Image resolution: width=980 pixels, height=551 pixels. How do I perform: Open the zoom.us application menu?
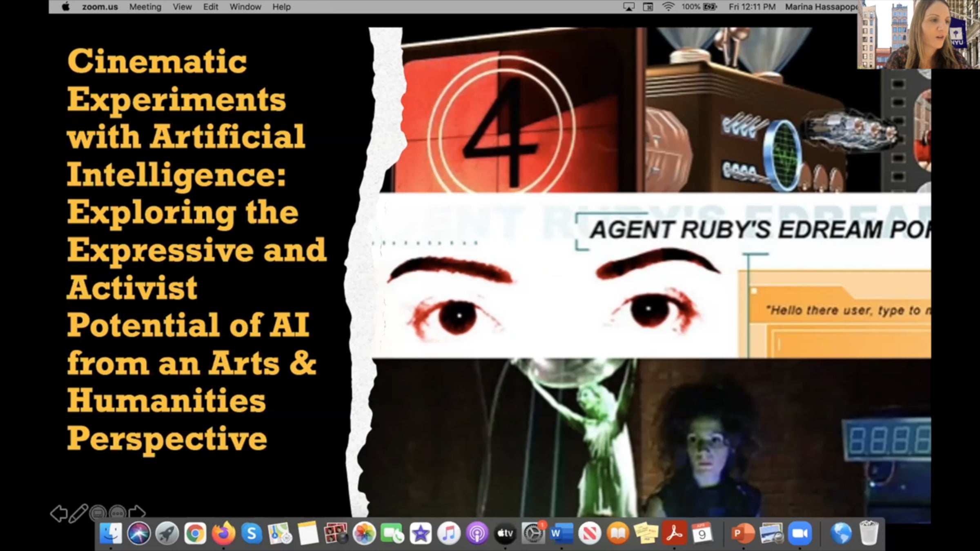tap(100, 7)
